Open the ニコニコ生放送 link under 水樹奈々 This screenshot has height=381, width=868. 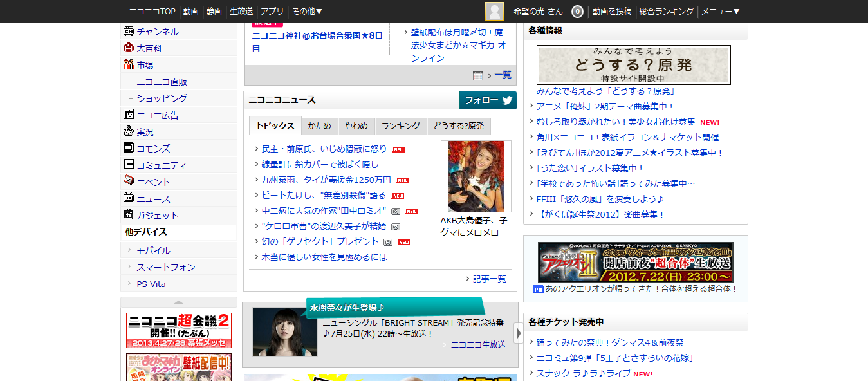[x=478, y=345]
